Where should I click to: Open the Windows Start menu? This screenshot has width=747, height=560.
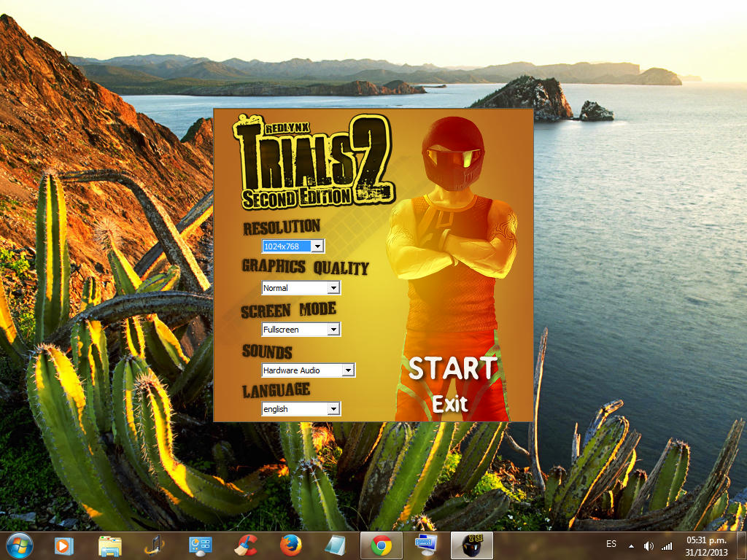19,545
